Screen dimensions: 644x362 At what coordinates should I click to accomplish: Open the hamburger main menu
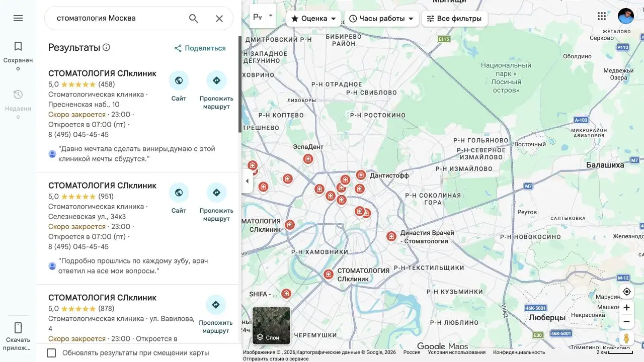click(x=18, y=18)
